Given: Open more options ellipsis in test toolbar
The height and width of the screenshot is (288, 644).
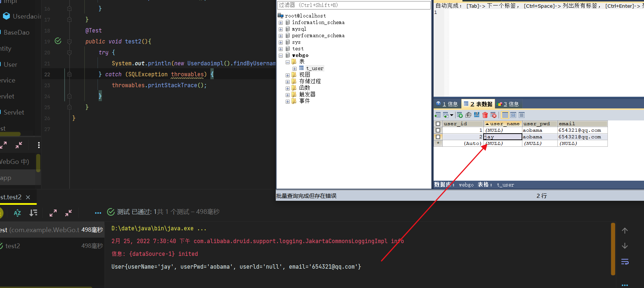Looking at the screenshot, I should (98, 213).
